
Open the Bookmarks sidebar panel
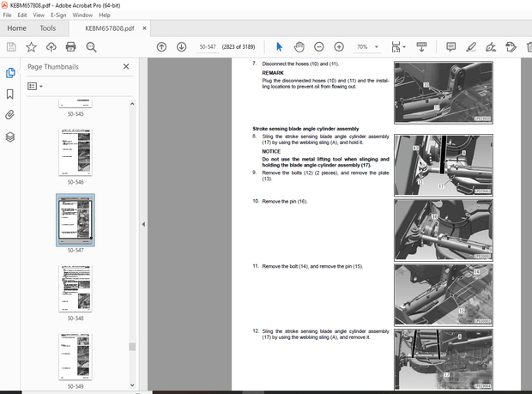click(10, 94)
